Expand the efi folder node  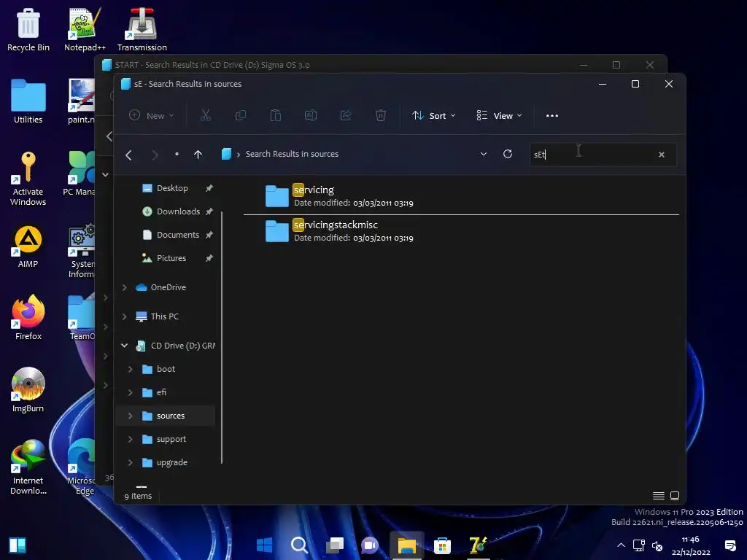click(x=130, y=392)
